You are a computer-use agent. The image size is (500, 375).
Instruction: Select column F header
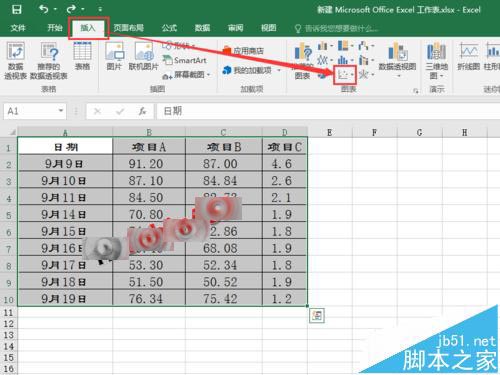(375, 133)
